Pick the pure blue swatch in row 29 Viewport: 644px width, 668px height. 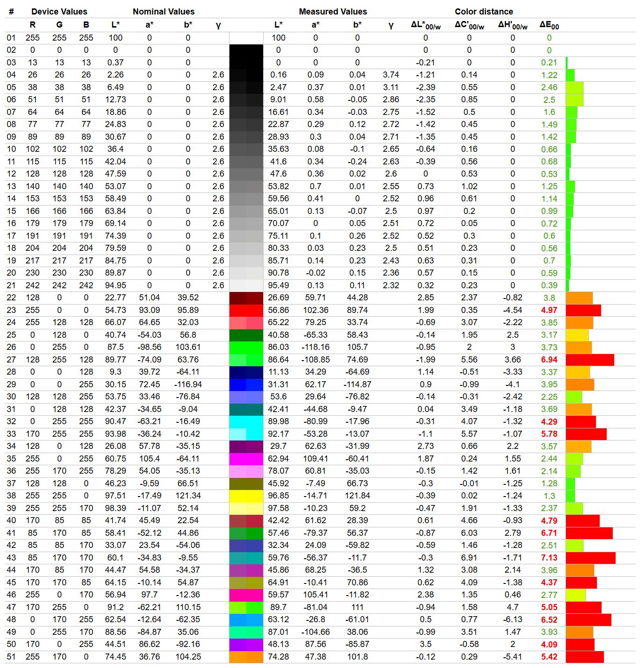246,384
